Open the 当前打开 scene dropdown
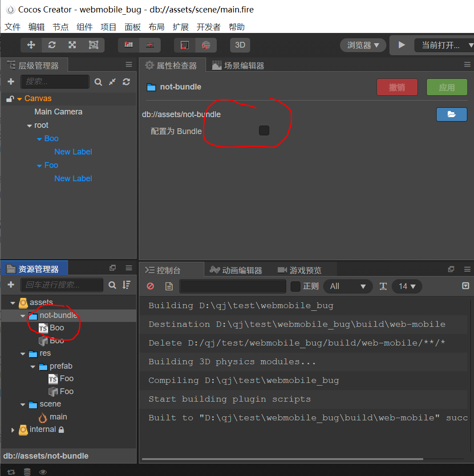 pyautogui.click(x=444, y=45)
